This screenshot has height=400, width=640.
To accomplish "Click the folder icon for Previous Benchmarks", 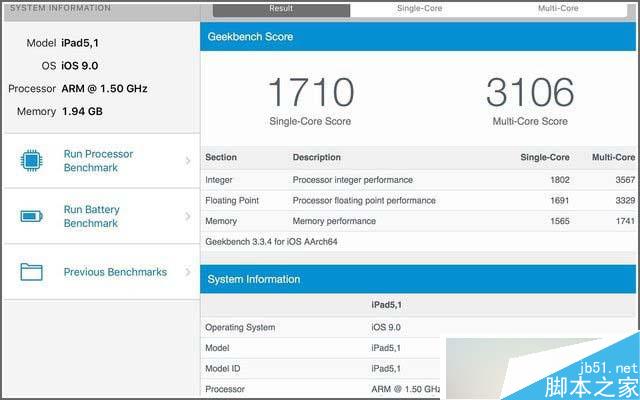I will (31, 272).
